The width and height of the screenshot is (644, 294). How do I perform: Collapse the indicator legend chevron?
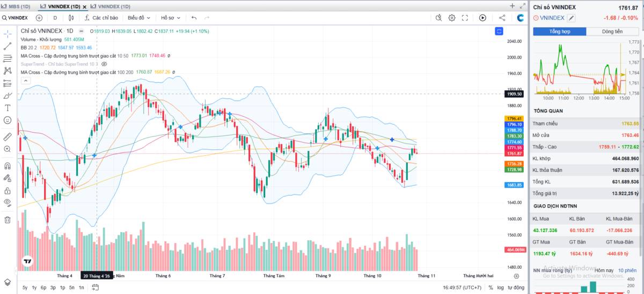[25, 81]
